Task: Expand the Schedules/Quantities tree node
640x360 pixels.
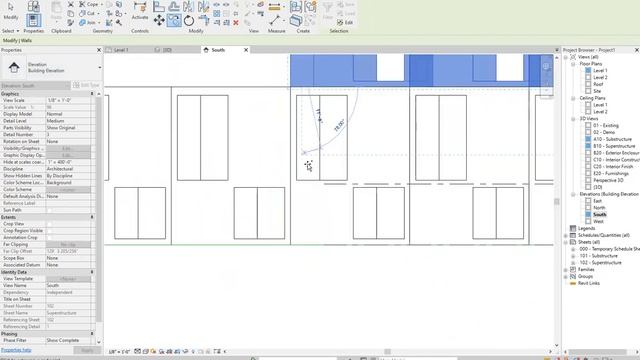Action: pos(566,236)
